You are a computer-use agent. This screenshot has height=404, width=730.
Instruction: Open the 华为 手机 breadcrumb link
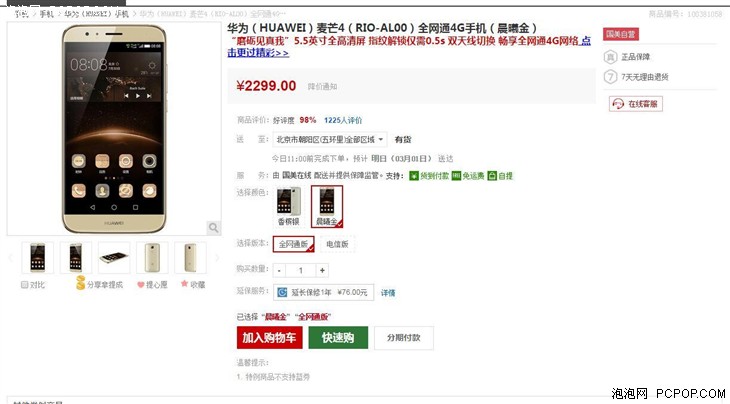tap(96, 14)
